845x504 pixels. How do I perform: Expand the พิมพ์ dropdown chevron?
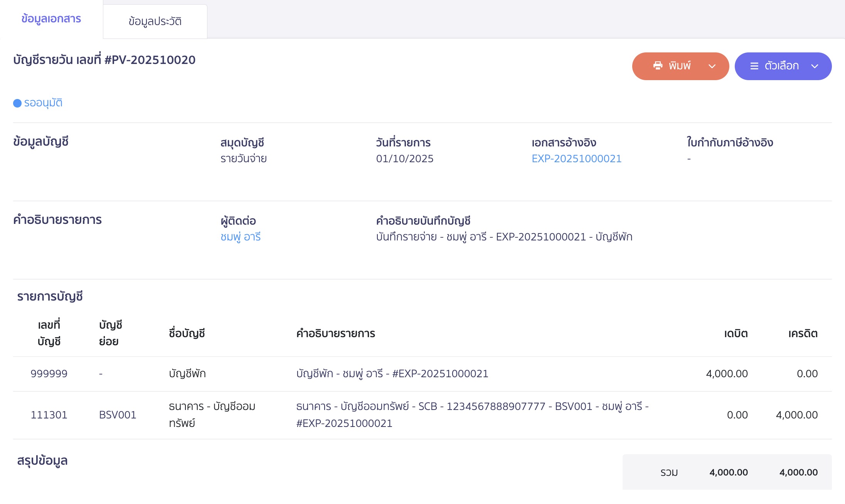pos(712,66)
